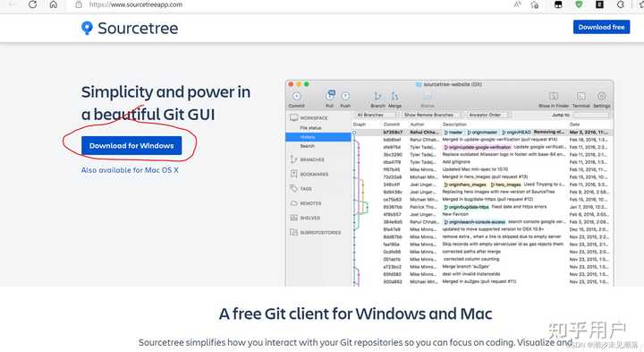Click the Subrepositories icon in sidebar
The height and width of the screenshot is (352, 644).
tap(293, 232)
